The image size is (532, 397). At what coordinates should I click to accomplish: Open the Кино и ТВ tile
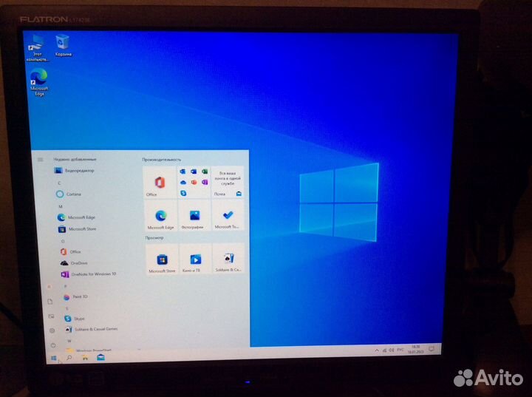tap(195, 259)
